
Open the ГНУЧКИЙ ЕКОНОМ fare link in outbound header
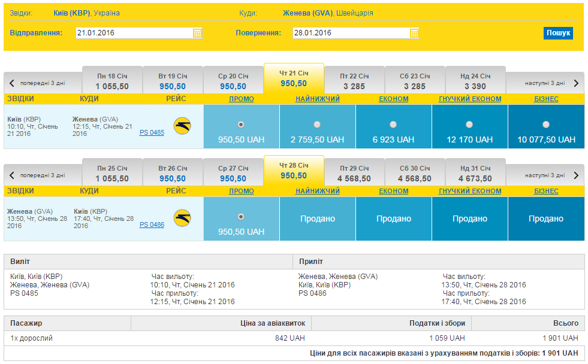470,99
